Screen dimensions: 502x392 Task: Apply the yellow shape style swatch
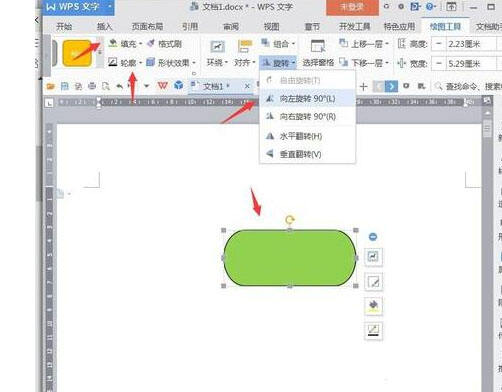pyautogui.click(x=77, y=53)
